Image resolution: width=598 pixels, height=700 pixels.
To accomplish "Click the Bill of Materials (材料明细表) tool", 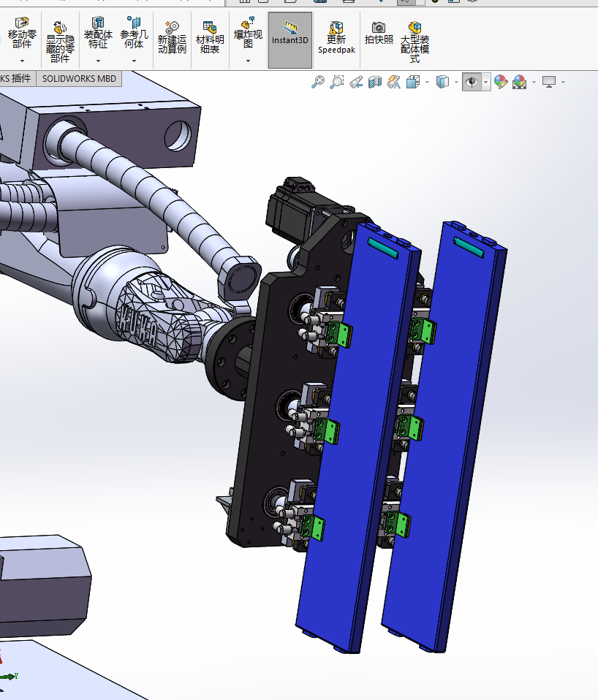I will click(210, 37).
